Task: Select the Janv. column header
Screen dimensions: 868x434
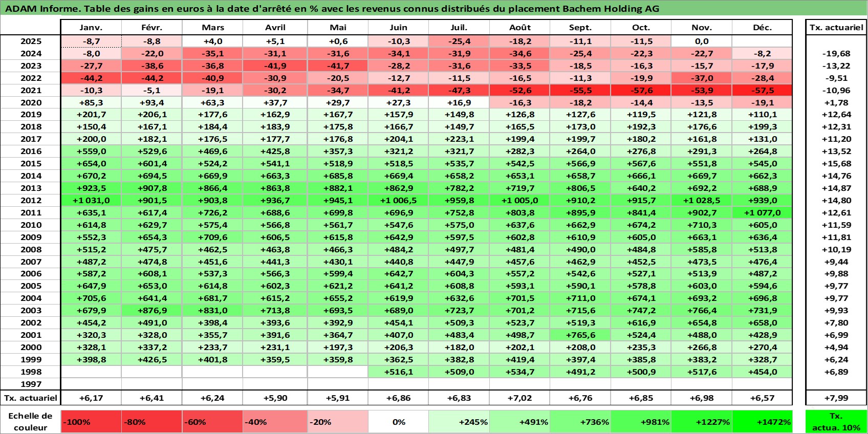Action: [91, 28]
